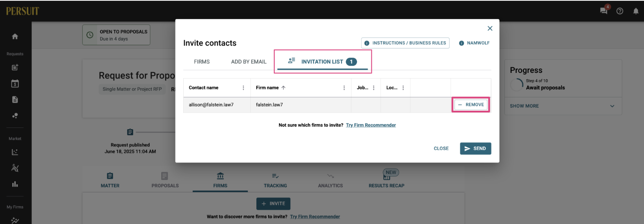
Task: Click the Single Matter or Project RFP tag
Action: (x=132, y=89)
